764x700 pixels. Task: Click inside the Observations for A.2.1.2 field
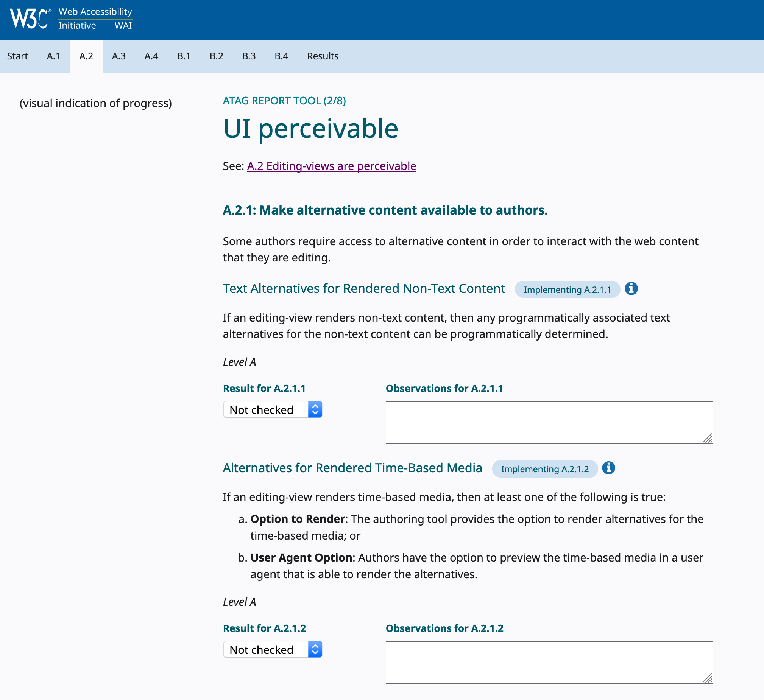point(549,662)
